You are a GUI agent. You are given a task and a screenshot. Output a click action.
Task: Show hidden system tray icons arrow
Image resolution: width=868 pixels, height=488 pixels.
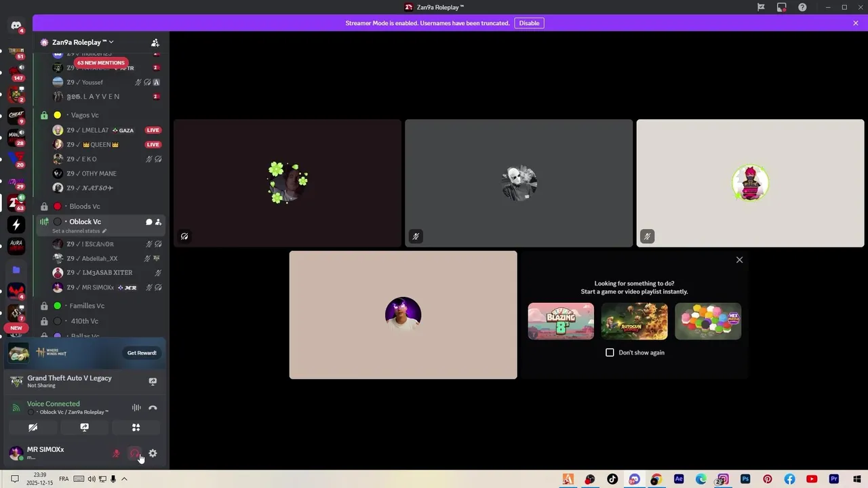(124, 479)
